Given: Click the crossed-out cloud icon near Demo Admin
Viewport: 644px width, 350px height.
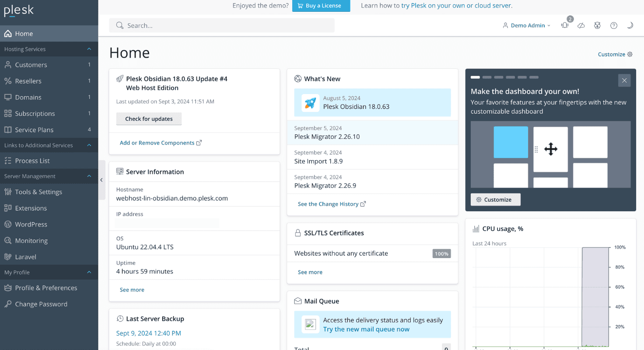Looking at the screenshot, I should point(581,25).
